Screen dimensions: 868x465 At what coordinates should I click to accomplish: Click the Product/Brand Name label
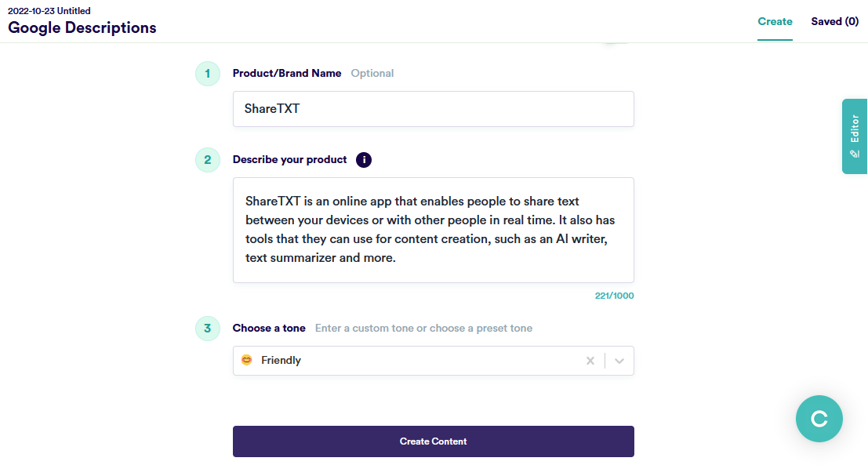coord(287,74)
